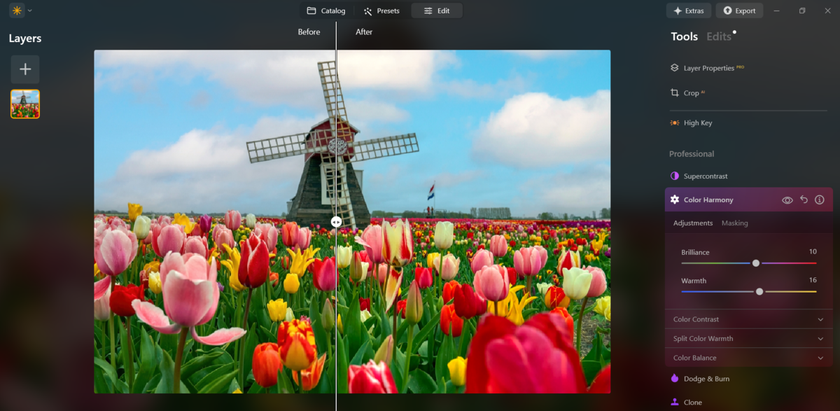Open the Clone tool

point(686,402)
